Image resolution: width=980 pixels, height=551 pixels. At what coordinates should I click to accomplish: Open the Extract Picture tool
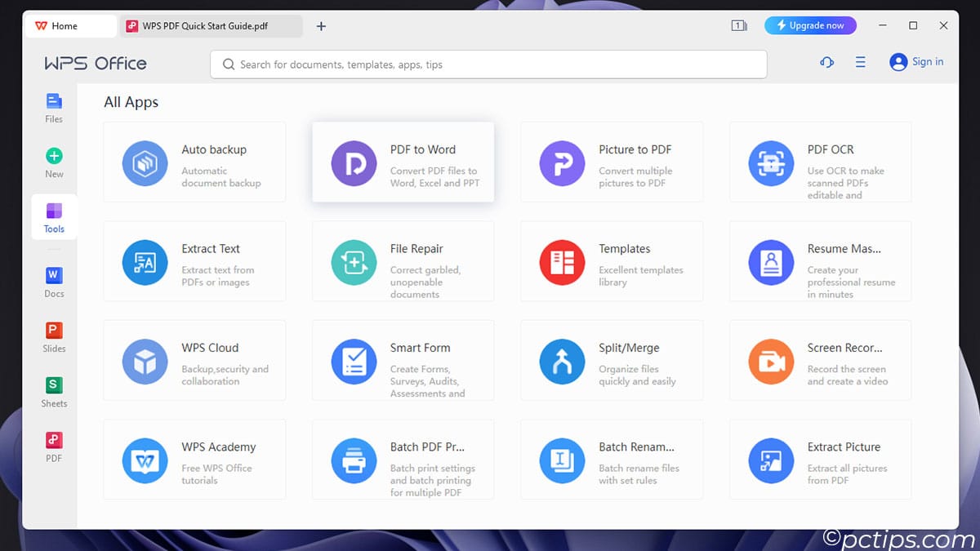[820, 459]
